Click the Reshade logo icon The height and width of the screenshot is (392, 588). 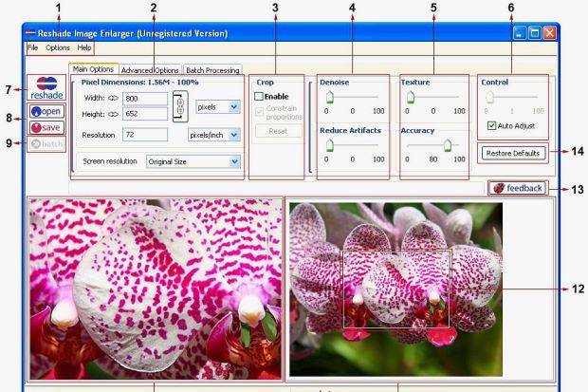pos(45,88)
